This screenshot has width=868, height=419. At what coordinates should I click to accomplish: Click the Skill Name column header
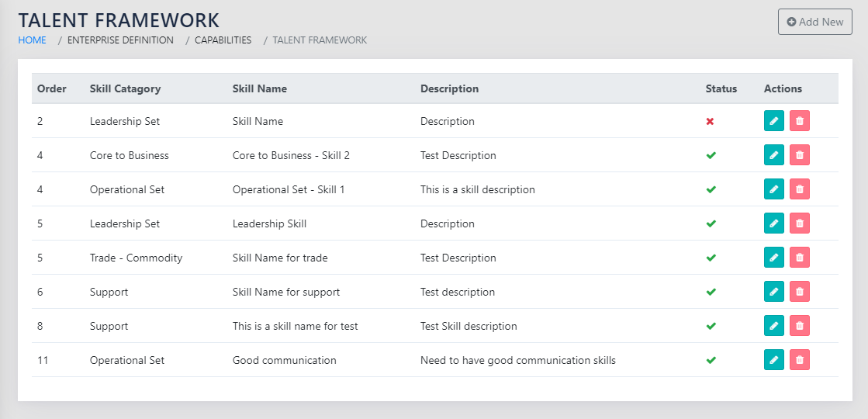(259, 88)
